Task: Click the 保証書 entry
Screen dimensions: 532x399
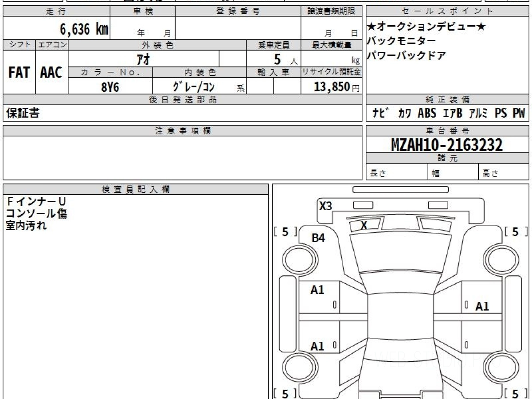Action: coord(23,113)
